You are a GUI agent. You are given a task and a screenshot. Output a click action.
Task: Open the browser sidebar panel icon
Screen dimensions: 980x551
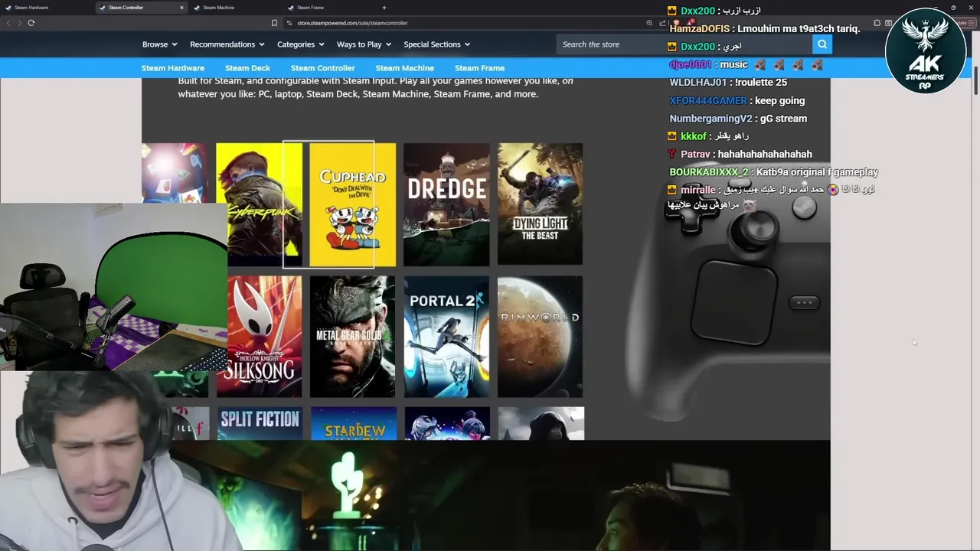pos(888,23)
